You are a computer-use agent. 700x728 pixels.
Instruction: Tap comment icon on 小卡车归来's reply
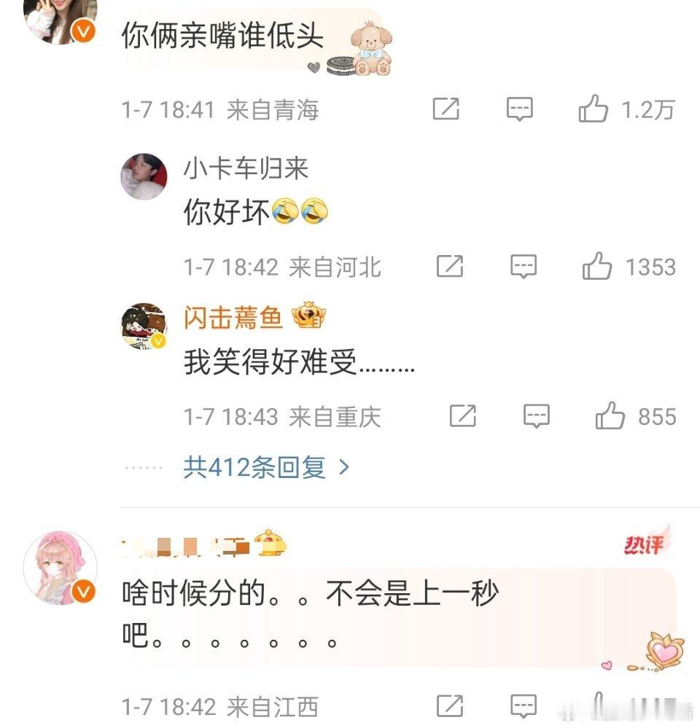tap(524, 266)
